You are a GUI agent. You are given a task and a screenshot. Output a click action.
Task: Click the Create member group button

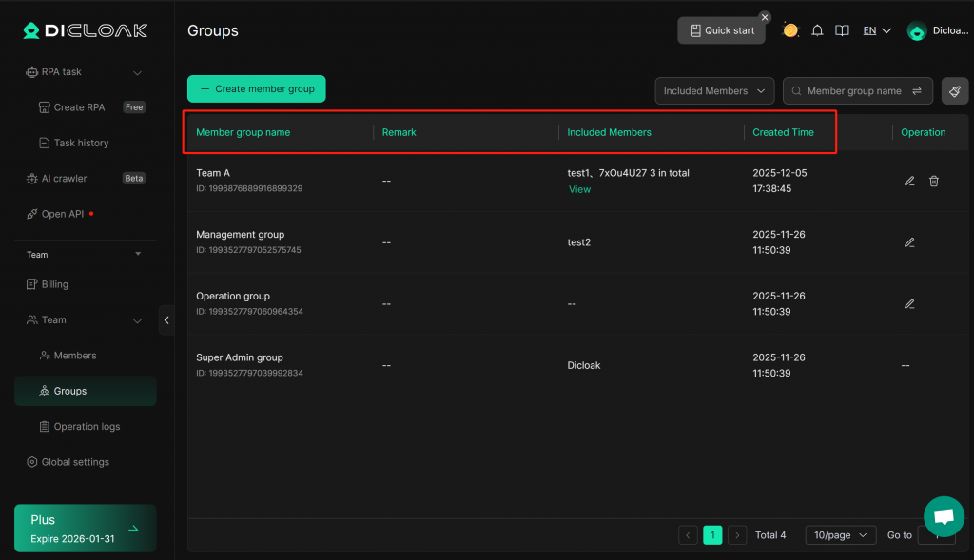[257, 88]
